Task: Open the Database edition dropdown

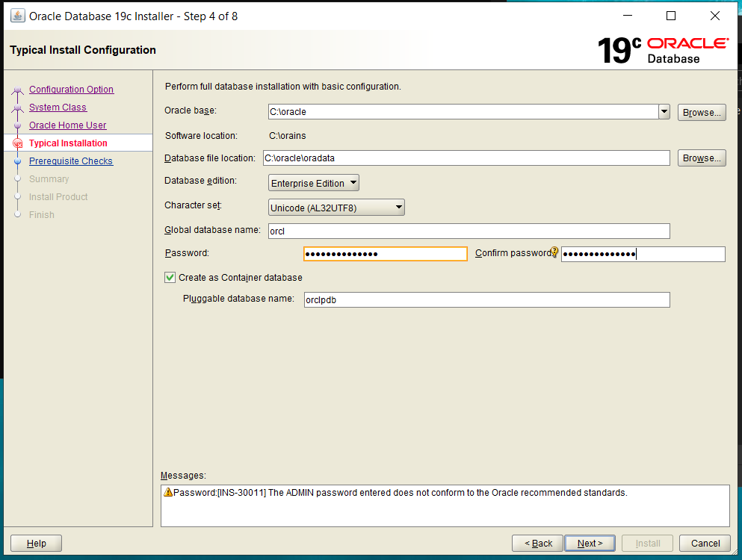Action: 314,183
